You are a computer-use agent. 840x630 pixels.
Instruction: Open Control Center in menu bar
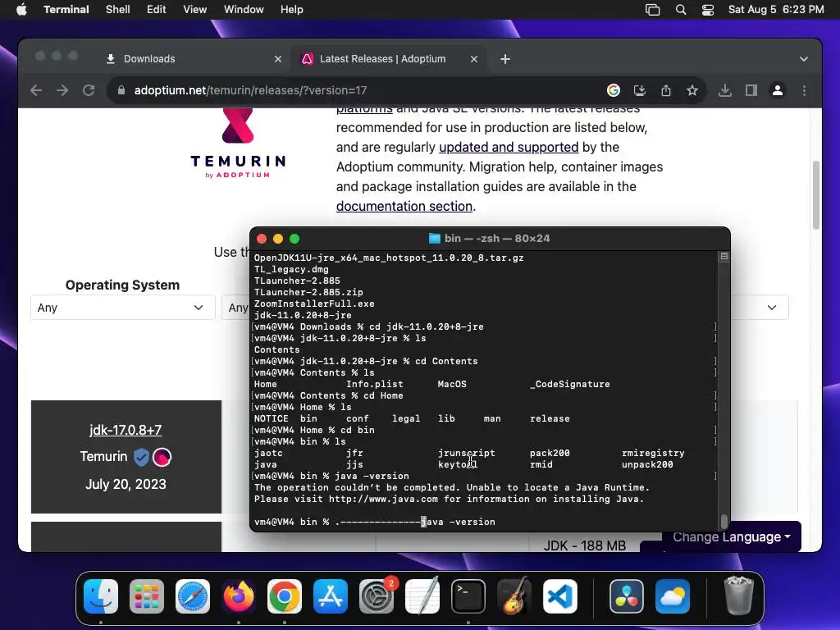click(x=708, y=10)
